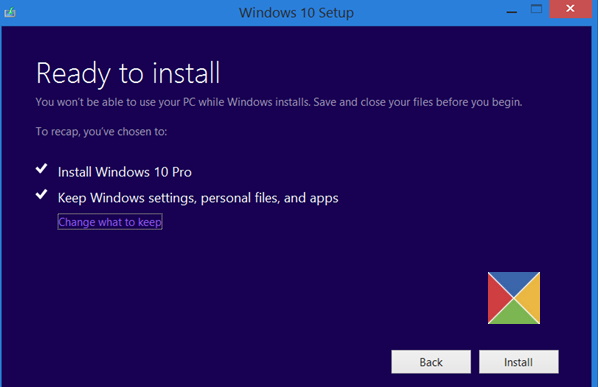The width and height of the screenshot is (599, 387).
Task: Minimize the Windows 10 Setup window
Action: (x=512, y=12)
